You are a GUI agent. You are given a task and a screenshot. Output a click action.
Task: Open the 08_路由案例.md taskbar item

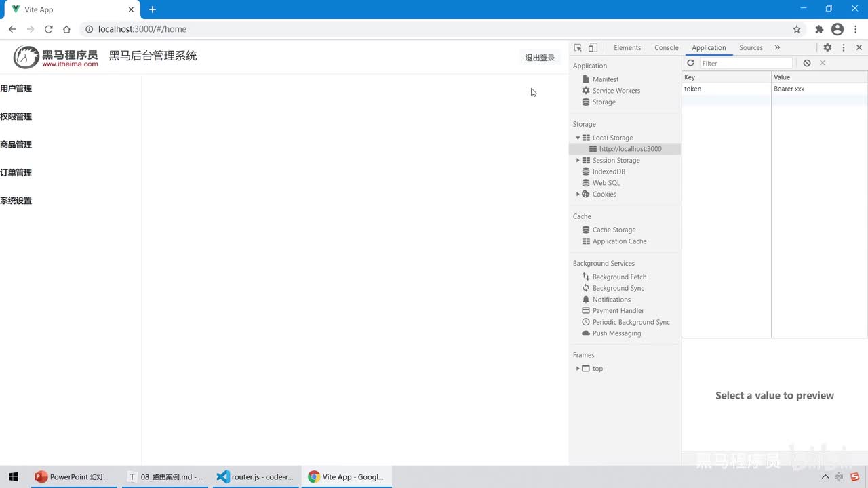tap(165, 476)
